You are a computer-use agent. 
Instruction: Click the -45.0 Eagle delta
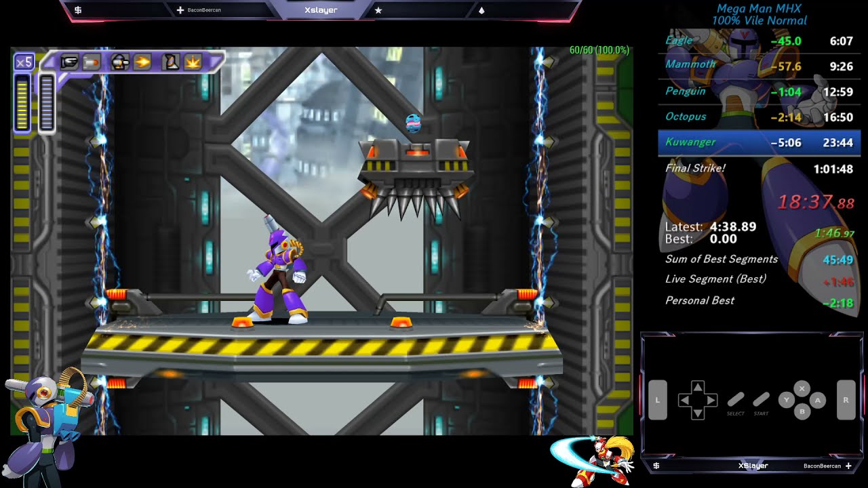coord(785,41)
